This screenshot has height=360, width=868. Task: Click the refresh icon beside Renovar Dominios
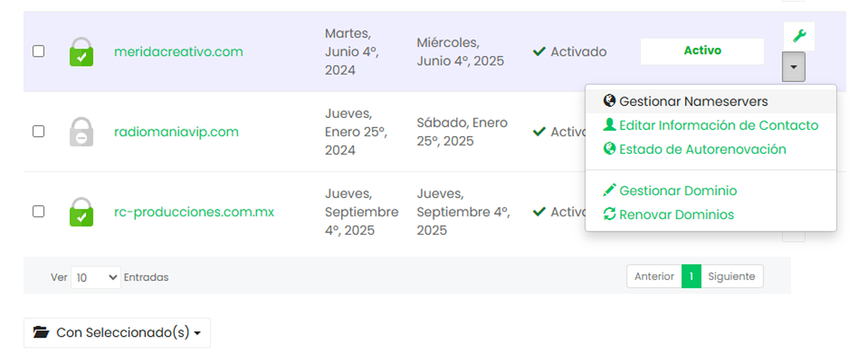click(x=609, y=214)
